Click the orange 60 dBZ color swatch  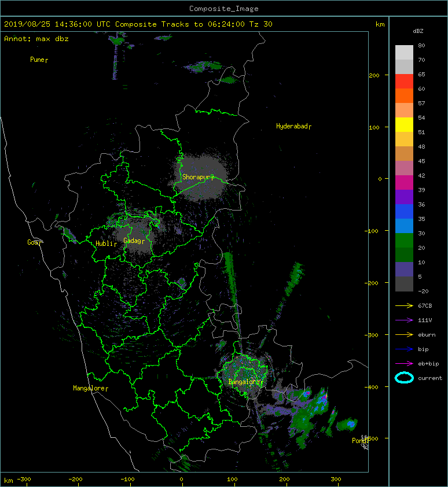(404, 96)
